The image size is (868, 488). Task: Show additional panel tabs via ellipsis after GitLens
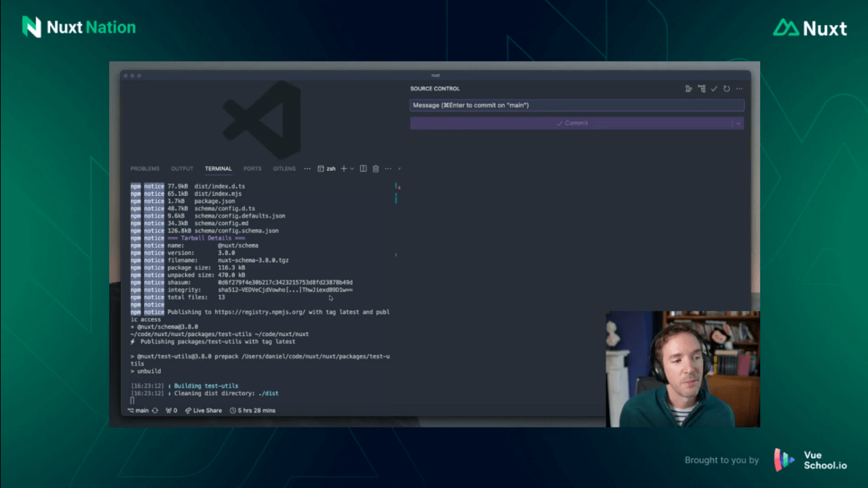coord(307,169)
